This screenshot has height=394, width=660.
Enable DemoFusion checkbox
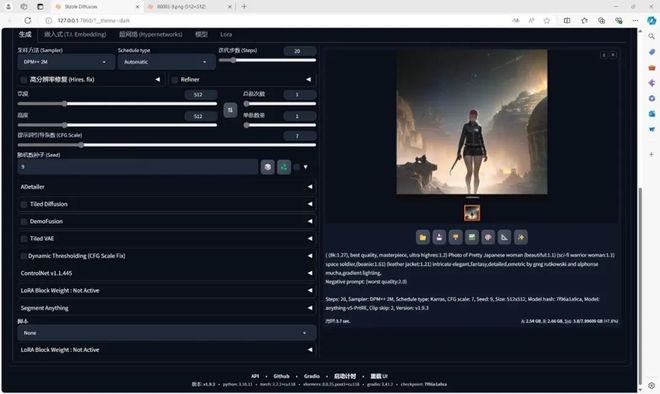24,221
